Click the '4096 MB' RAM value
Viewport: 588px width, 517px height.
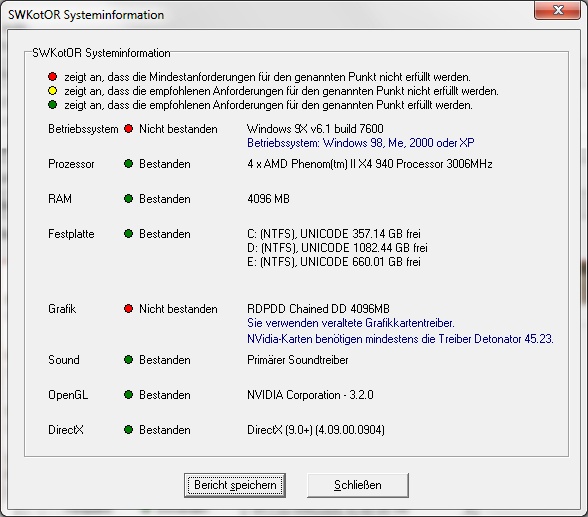[x=268, y=199]
